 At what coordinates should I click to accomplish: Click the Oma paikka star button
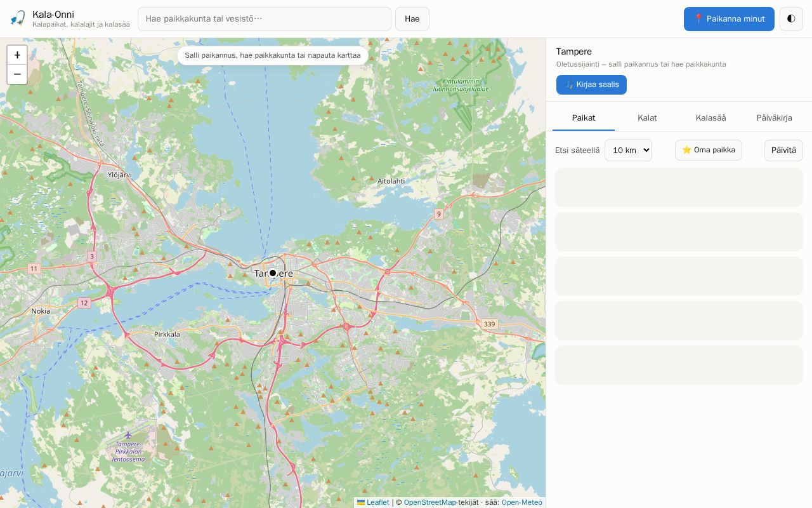point(709,150)
